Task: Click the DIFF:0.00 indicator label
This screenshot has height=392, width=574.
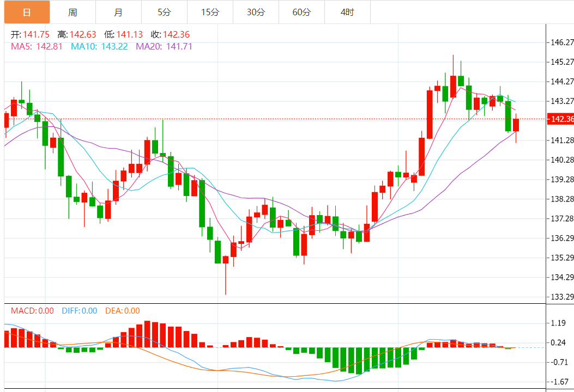Action: [x=80, y=311]
